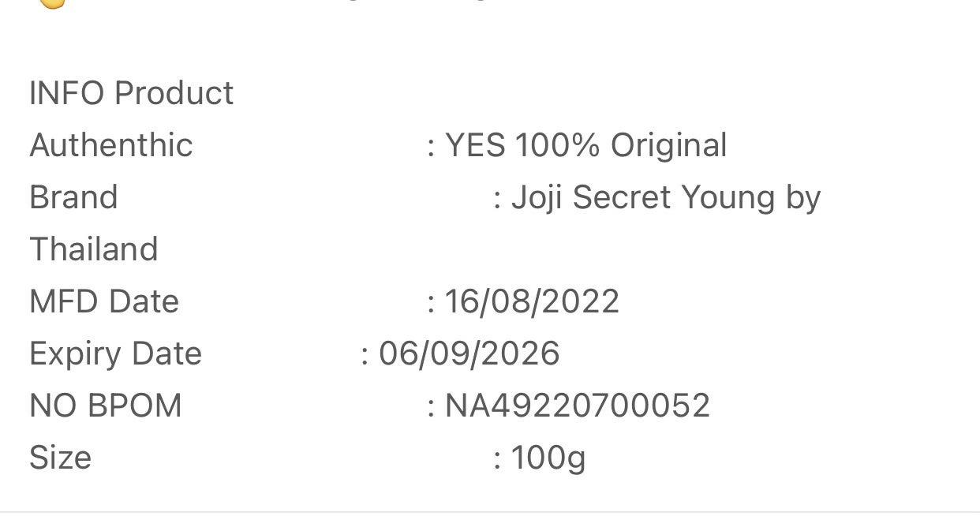Select the NO BPOM label

(x=106, y=406)
